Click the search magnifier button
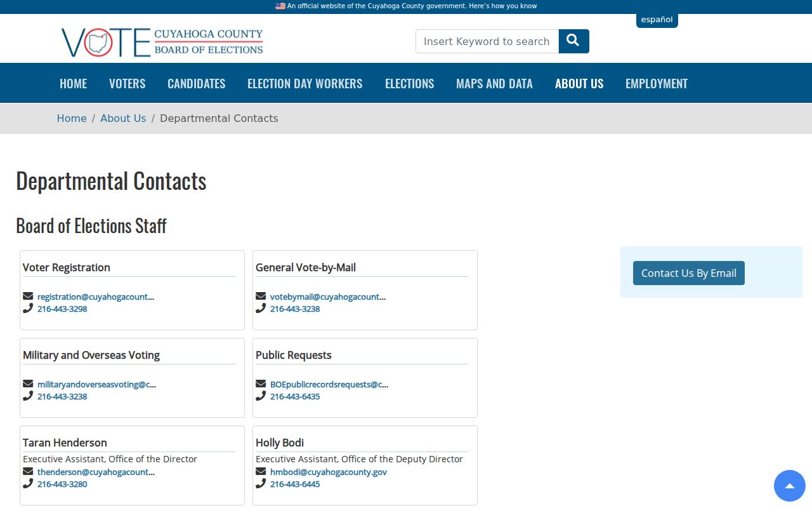Screen dimensions: 812x508 pos(573,41)
